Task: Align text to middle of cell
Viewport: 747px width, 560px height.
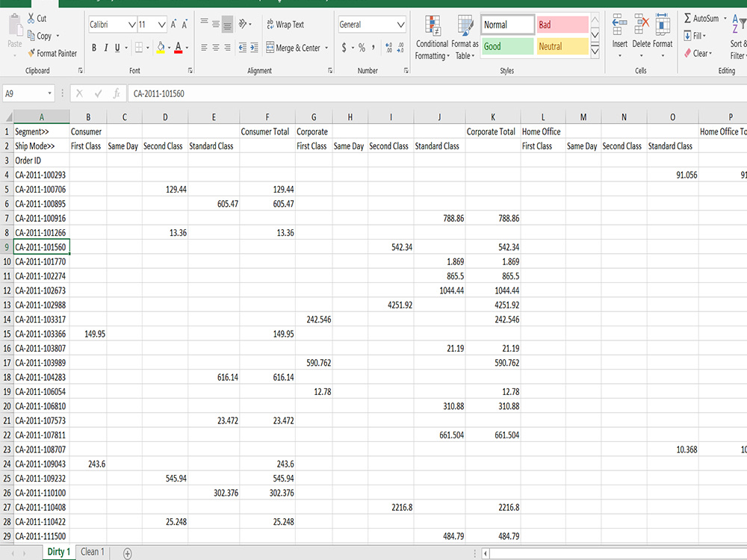Action: [216, 23]
